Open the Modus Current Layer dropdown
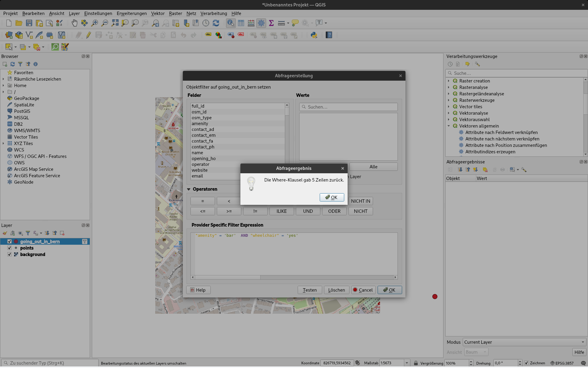This screenshot has width=588, height=368. 524,342
